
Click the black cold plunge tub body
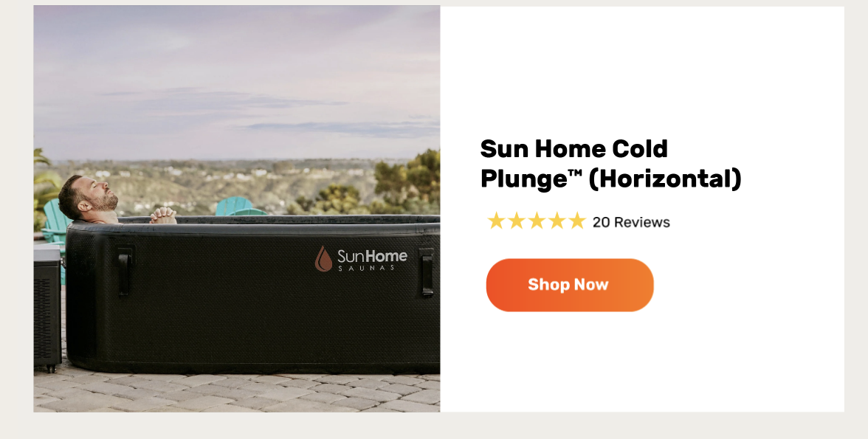tap(253, 299)
